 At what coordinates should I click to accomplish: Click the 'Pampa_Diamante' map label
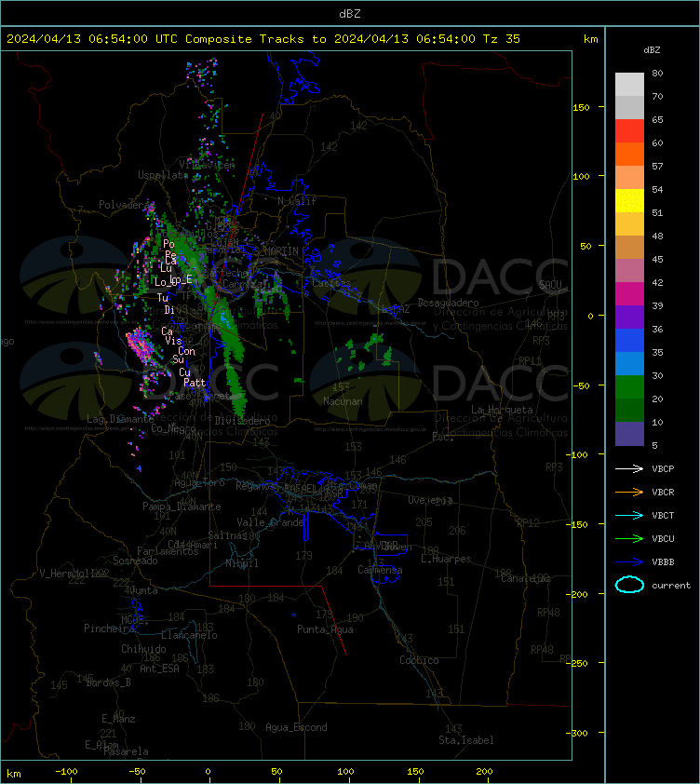click(182, 507)
